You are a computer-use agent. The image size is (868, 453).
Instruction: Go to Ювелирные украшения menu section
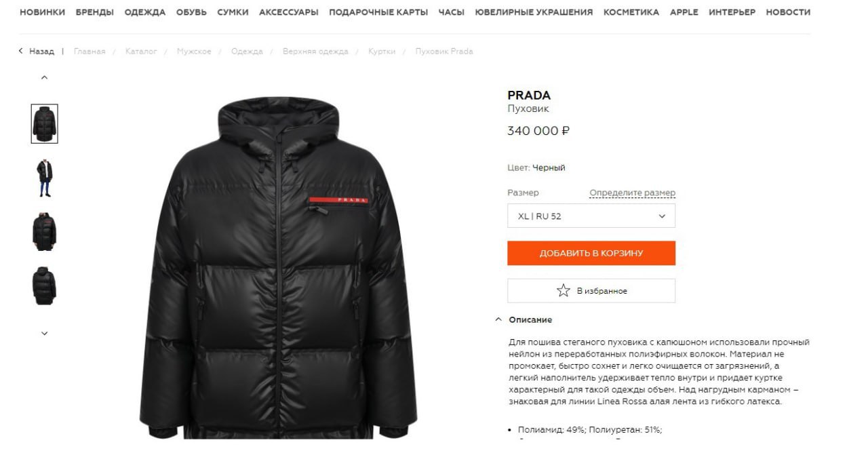(534, 12)
